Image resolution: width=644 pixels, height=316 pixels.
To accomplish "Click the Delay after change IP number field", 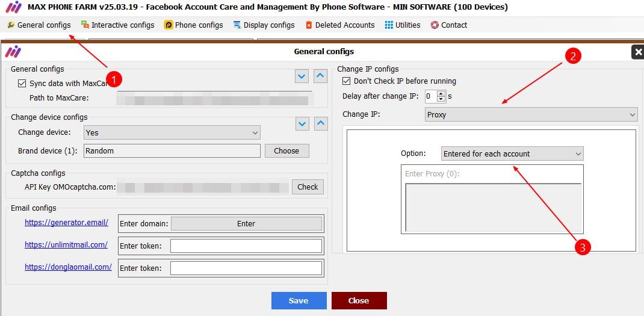I will pos(431,96).
